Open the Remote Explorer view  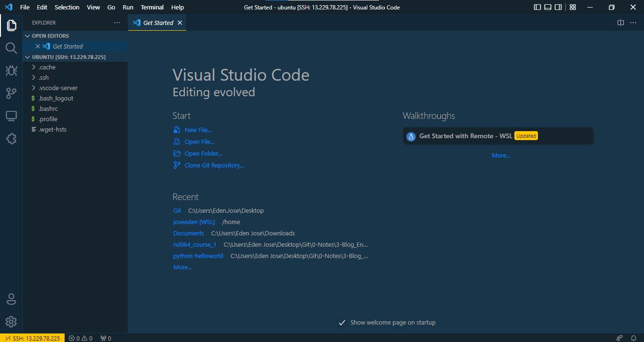click(x=11, y=116)
